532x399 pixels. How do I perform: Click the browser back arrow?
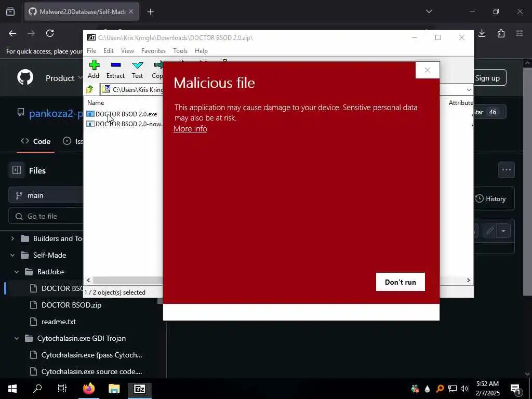coord(12,33)
